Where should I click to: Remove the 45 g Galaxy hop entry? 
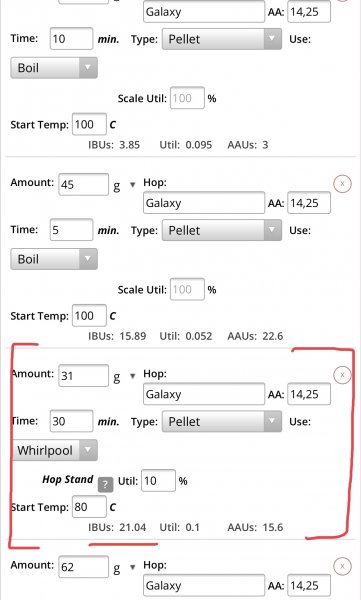click(342, 184)
